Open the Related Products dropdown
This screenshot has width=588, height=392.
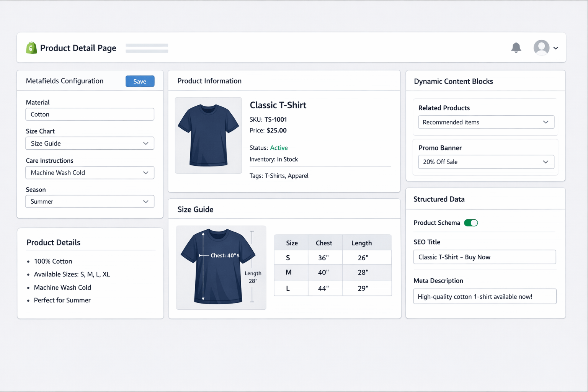click(x=485, y=122)
